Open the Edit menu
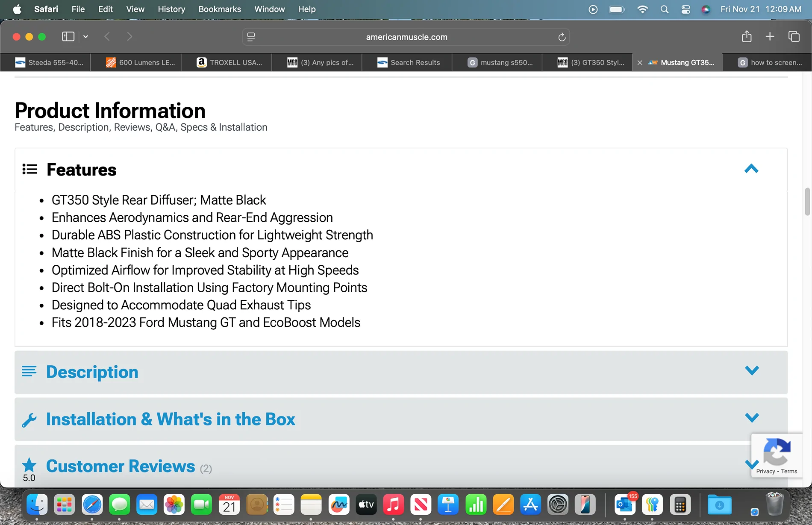 point(105,9)
